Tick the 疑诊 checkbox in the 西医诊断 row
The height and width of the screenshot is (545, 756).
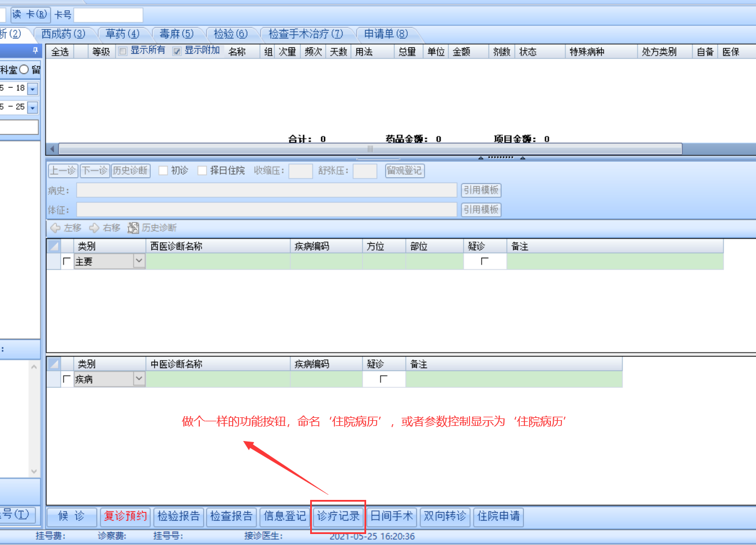[485, 261]
